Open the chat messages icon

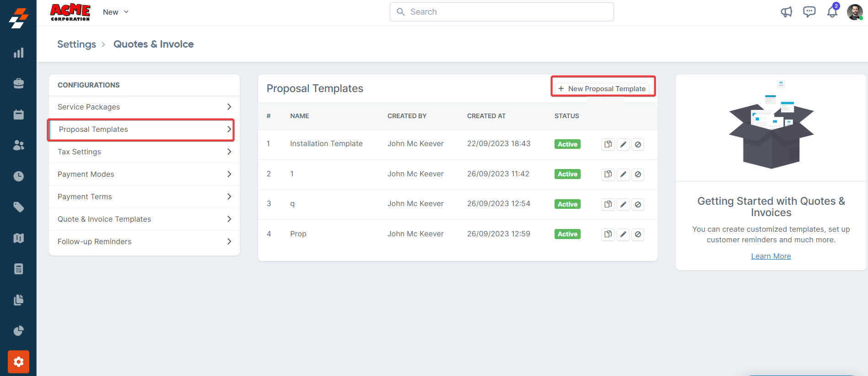[x=809, y=12]
